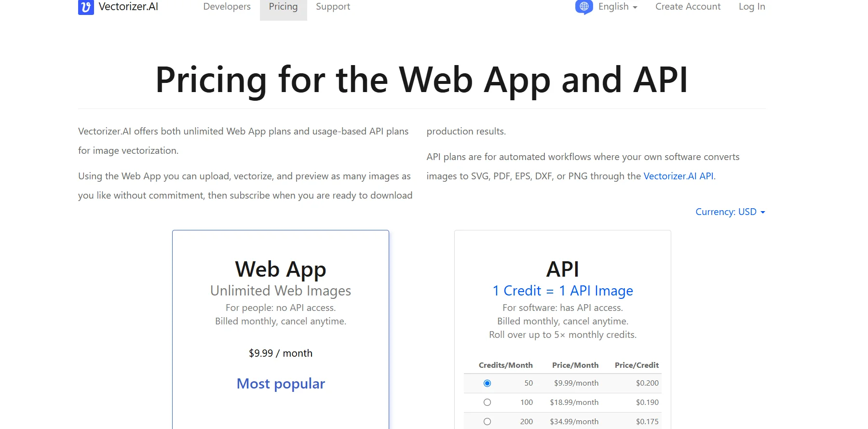Click the "Pricing for the Web App and API" heading

pos(421,80)
